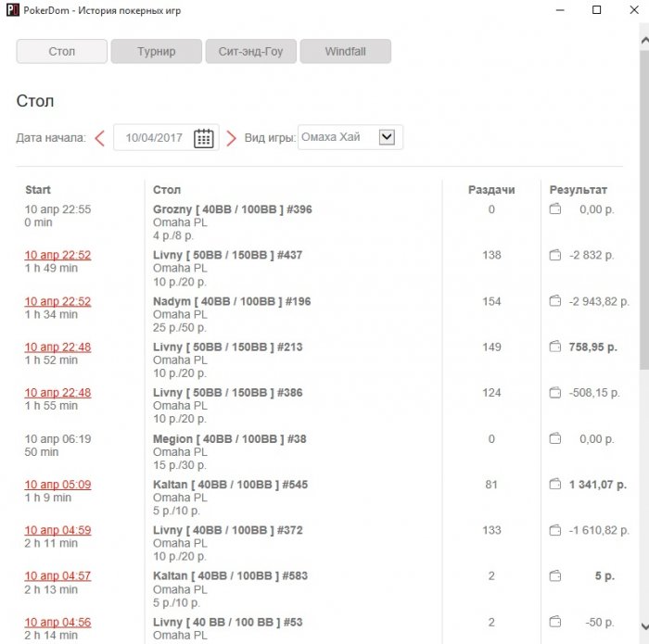
Task: Switch to the Стол tab
Action: [62, 51]
